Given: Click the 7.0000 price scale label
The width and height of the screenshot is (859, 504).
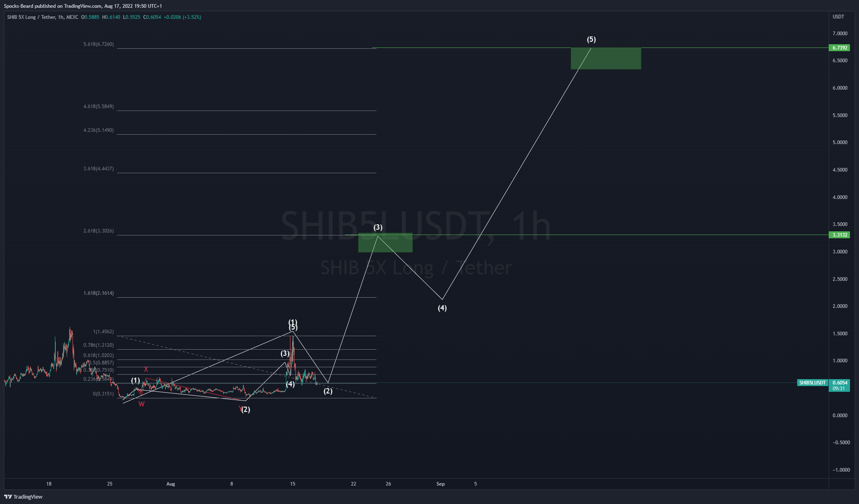Looking at the screenshot, I should click(x=840, y=34).
